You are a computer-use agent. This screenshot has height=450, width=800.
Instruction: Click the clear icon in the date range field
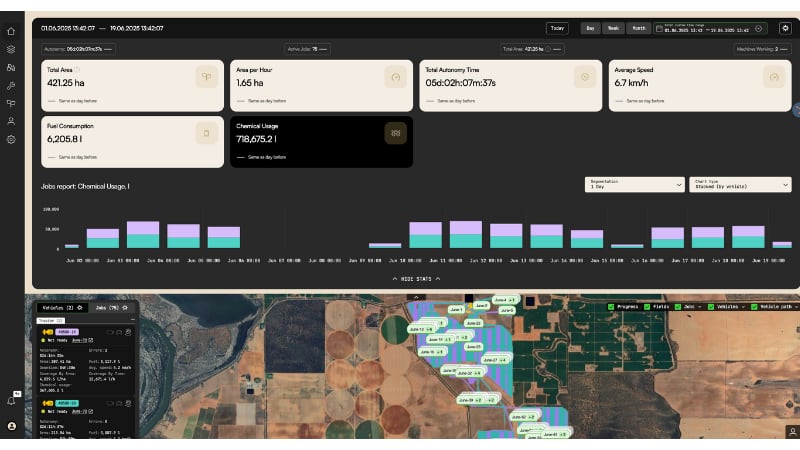(x=759, y=29)
